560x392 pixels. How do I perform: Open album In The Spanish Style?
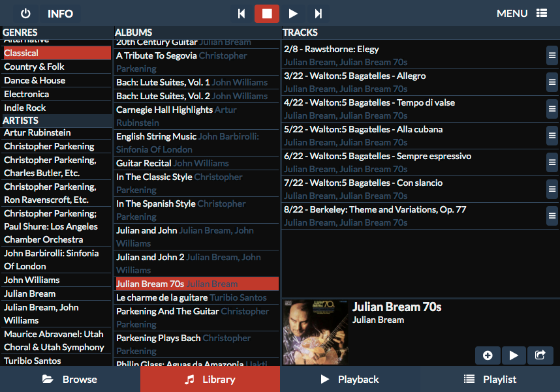pyautogui.click(x=197, y=210)
